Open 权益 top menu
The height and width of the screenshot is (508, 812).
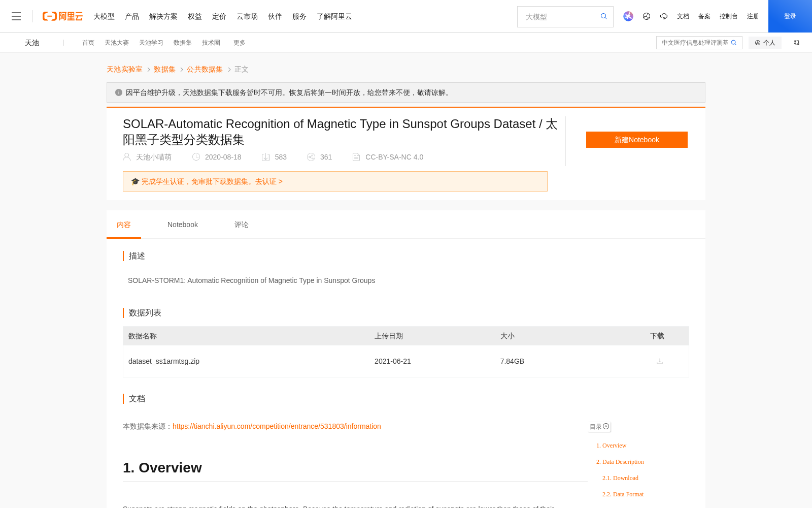[195, 16]
